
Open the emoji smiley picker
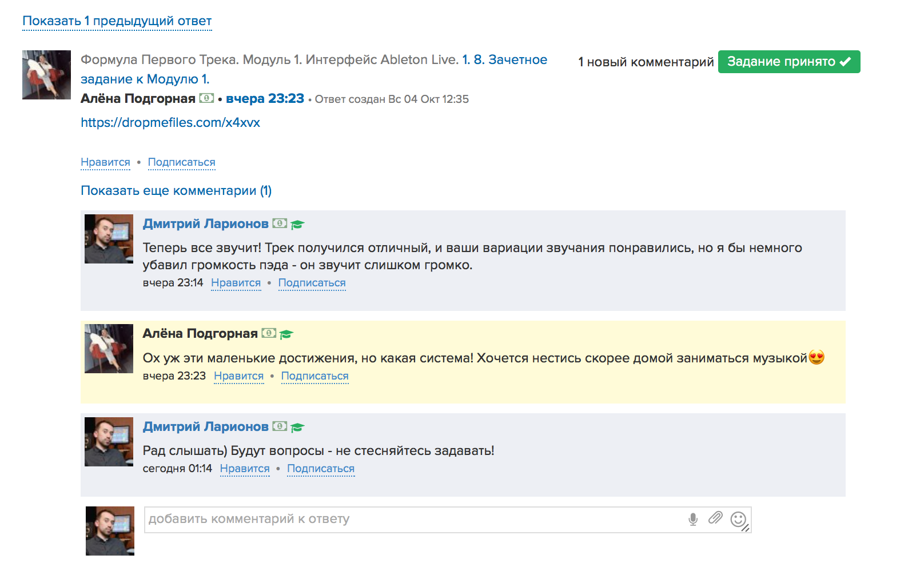click(738, 519)
